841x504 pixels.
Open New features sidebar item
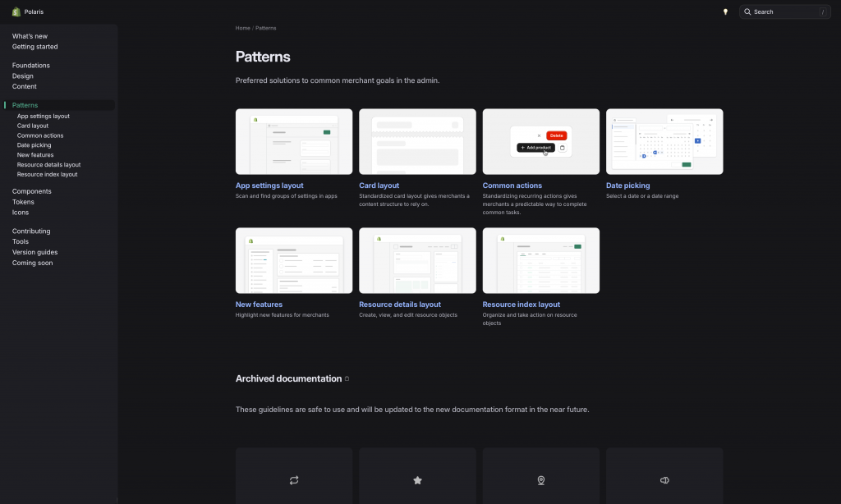pos(35,155)
